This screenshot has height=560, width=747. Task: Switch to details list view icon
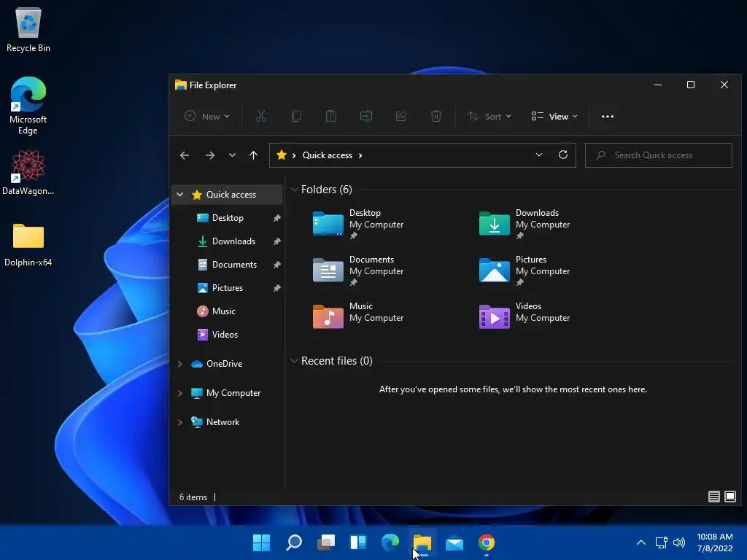(713, 497)
